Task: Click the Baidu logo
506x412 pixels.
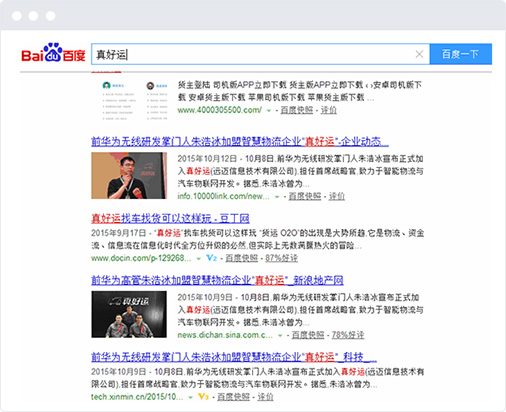Action: [53, 53]
